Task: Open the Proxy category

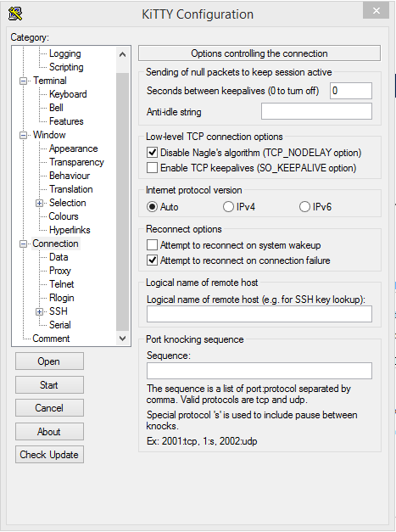Action: [60, 271]
